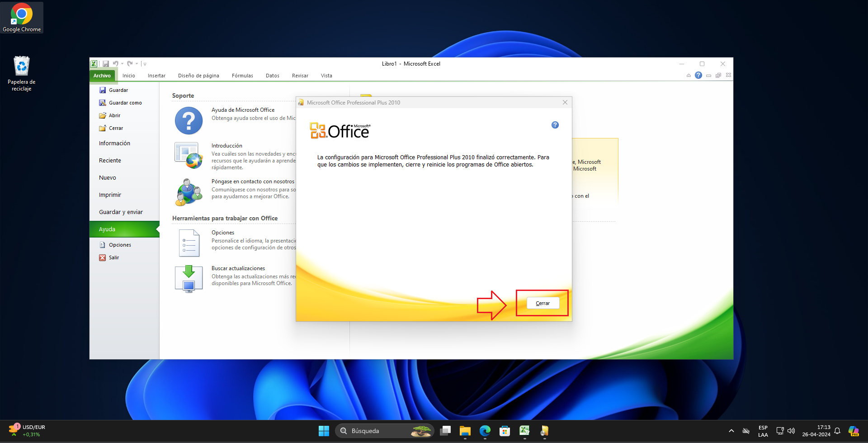Open File Explorer from the taskbar

click(x=465, y=431)
